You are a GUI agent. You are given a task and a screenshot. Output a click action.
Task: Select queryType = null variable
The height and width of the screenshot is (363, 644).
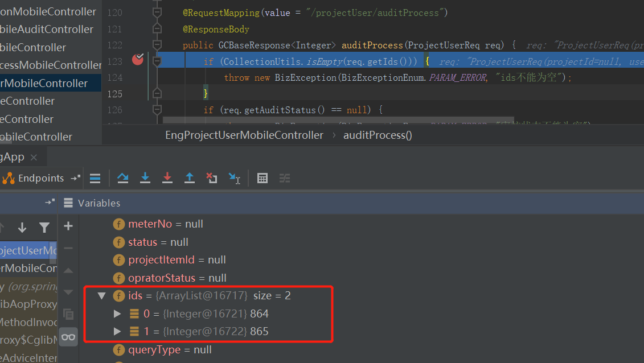tap(170, 349)
